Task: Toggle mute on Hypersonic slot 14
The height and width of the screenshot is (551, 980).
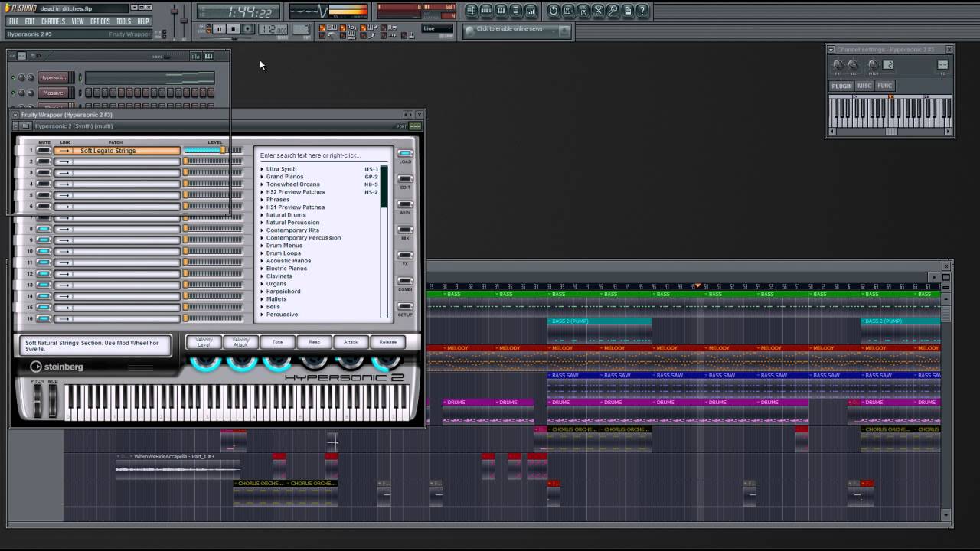Action: coord(44,296)
